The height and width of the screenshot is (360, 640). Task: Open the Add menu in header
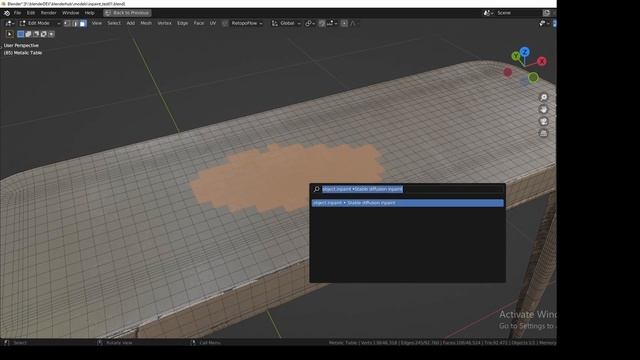[x=131, y=23]
